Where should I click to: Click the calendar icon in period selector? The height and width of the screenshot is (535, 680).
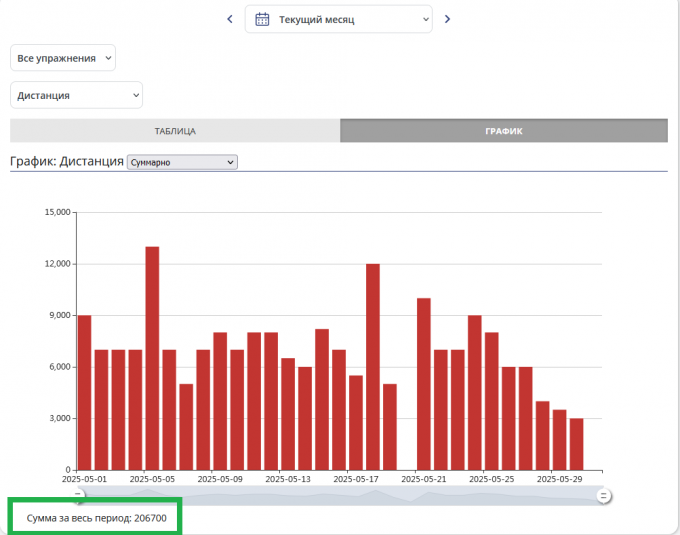click(262, 19)
